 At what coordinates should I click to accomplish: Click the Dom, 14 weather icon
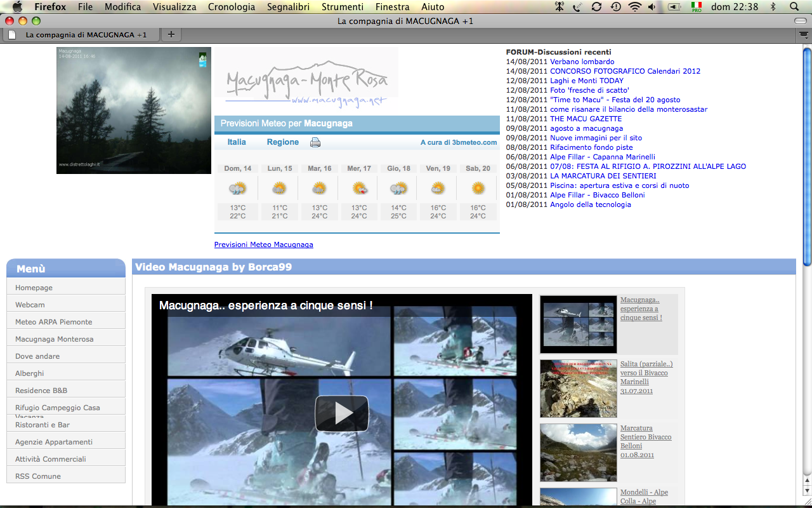coord(238,189)
